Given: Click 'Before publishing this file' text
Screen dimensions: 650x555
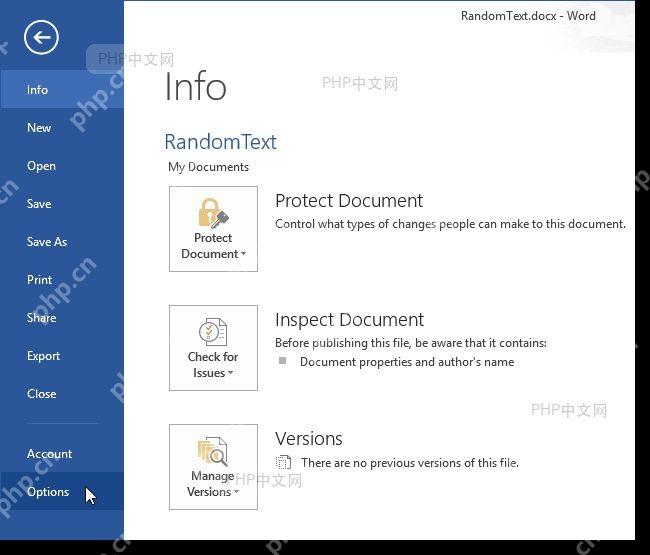Looking at the screenshot, I should pos(411,343).
